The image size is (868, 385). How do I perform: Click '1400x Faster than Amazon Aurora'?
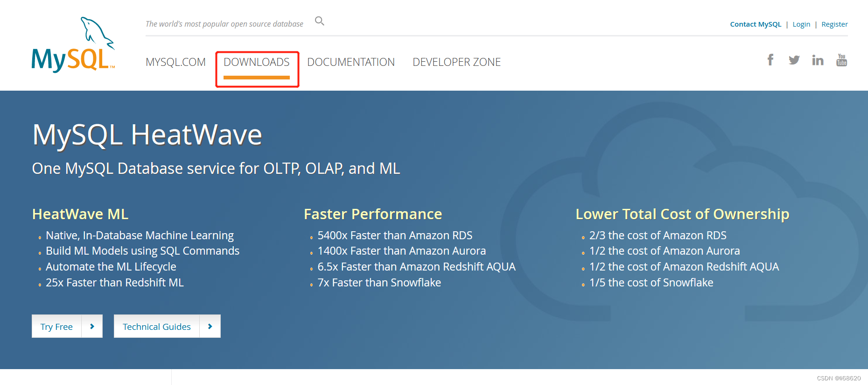(402, 251)
